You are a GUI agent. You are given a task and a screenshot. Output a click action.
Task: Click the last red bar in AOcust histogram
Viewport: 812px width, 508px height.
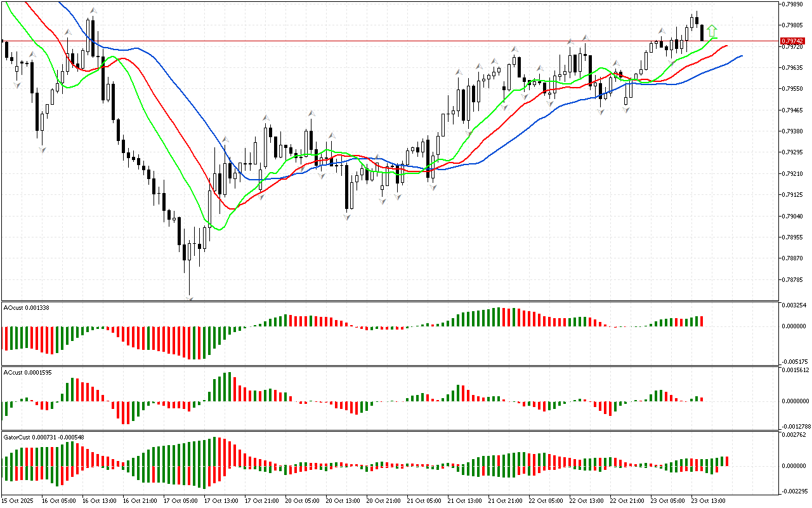[x=702, y=321]
